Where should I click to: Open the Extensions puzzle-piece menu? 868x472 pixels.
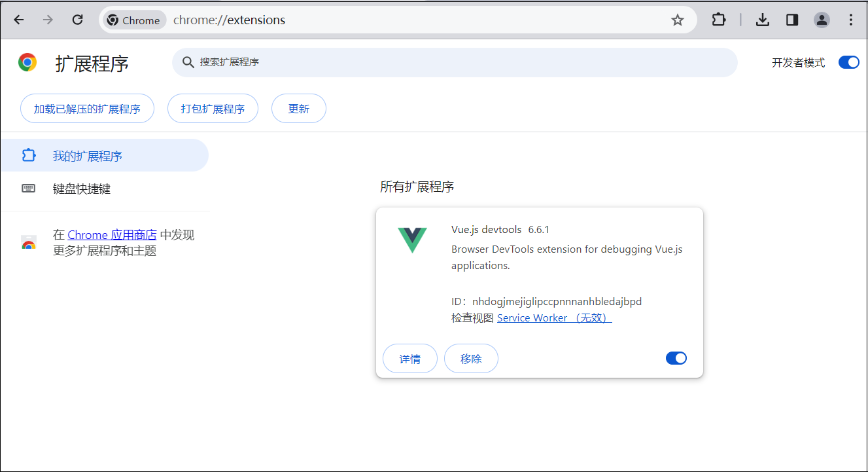tap(719, 20)
